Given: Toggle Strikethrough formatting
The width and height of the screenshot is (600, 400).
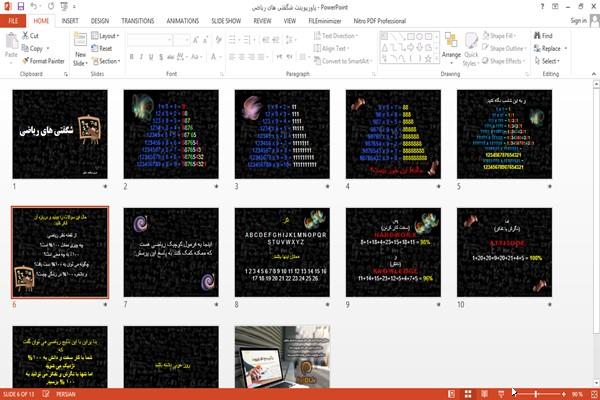Looking at the screenshot, I should 171,57.
